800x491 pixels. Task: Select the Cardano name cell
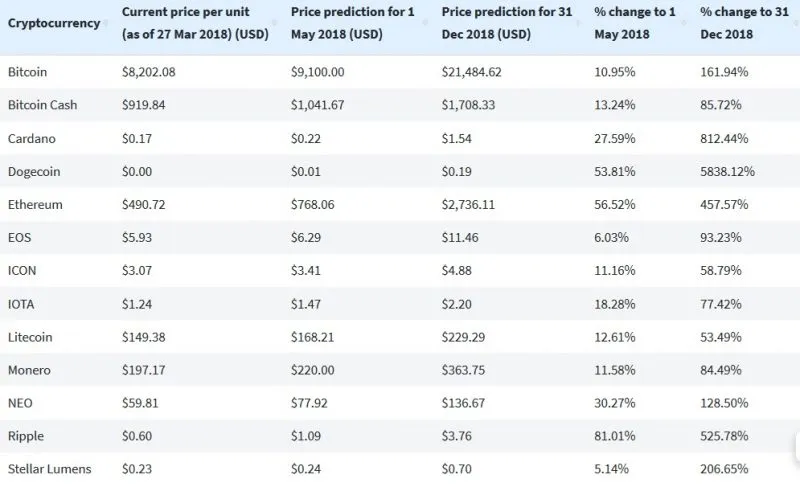point(30,138)
